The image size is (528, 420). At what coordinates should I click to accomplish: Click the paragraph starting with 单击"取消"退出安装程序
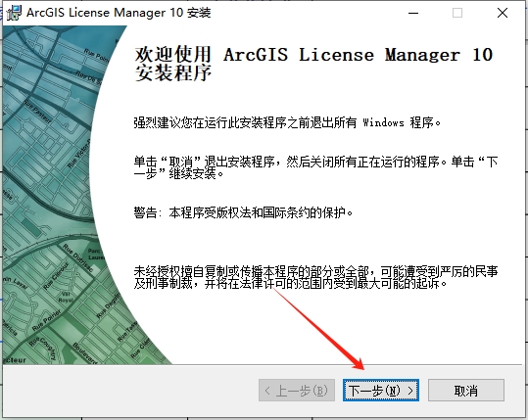click(315, 167)
